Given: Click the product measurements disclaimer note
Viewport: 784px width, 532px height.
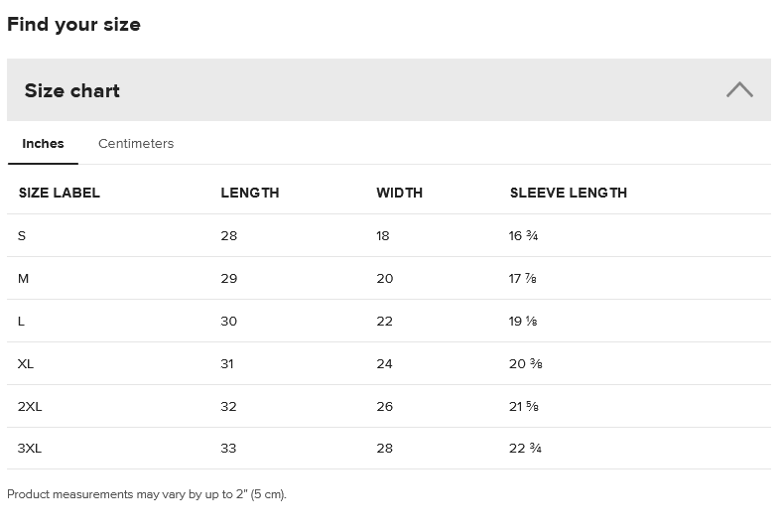Looking at the screenshot, I should [x=147, y=494].
